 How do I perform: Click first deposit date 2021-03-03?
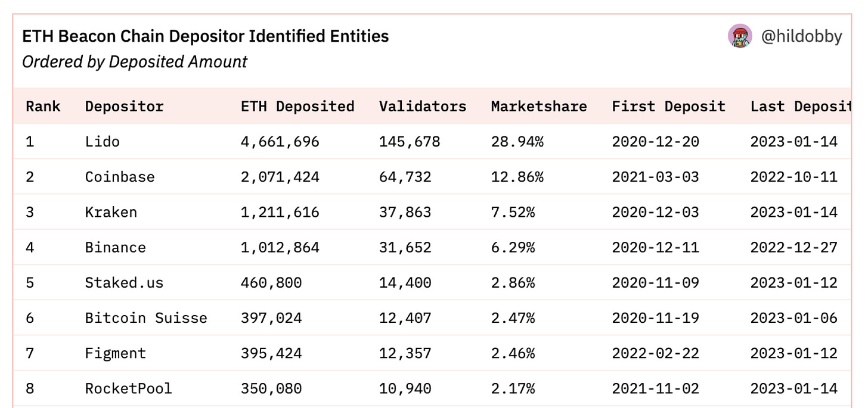tap(655, 177)
